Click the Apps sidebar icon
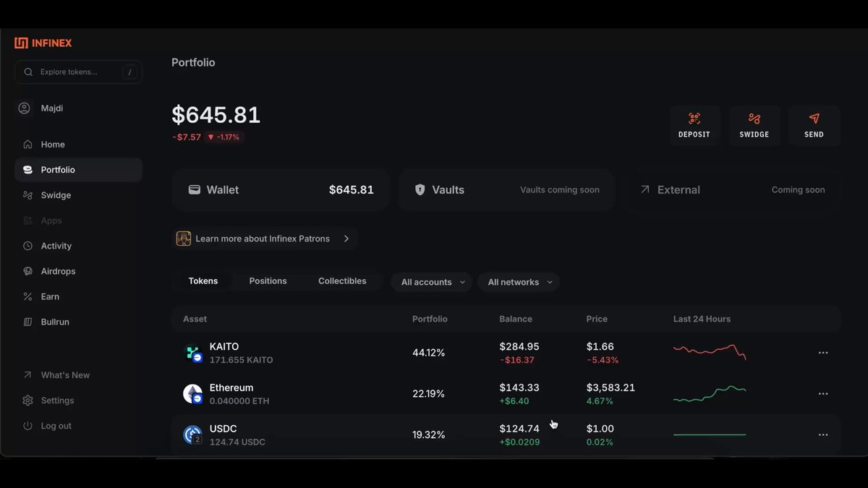This screenshot has width=868, height=488. coord(27,221)
